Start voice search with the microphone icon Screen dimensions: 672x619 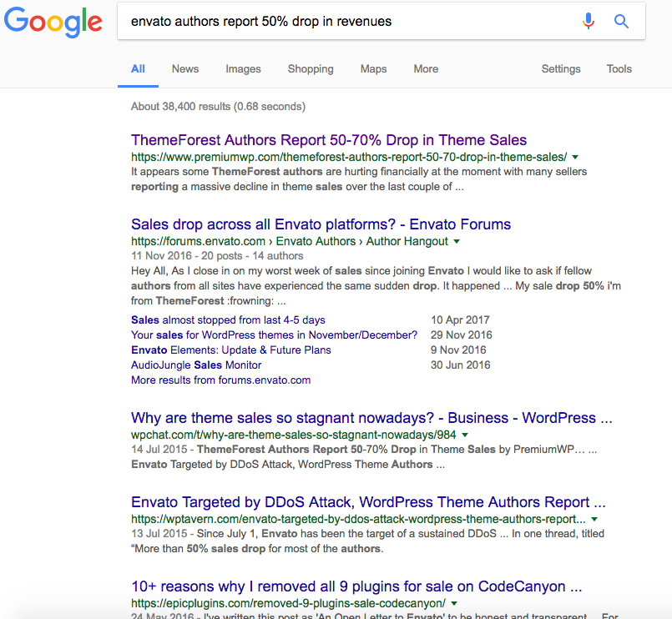[589, 21]
